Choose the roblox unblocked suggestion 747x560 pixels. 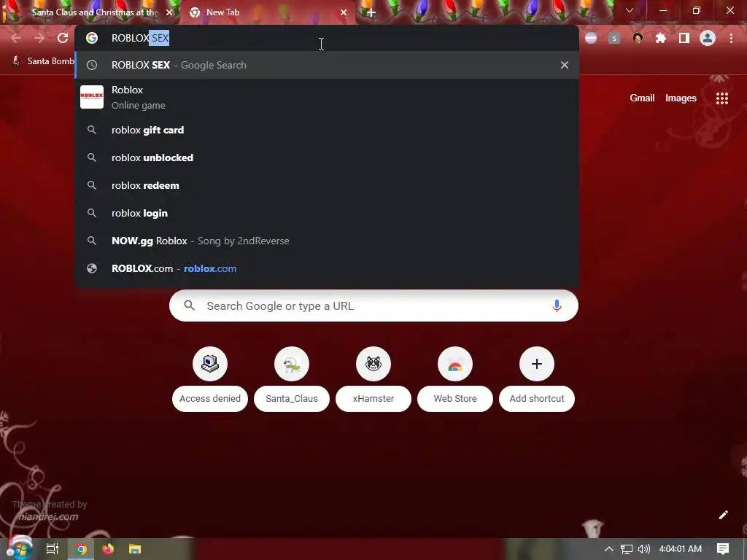(327, 157)
